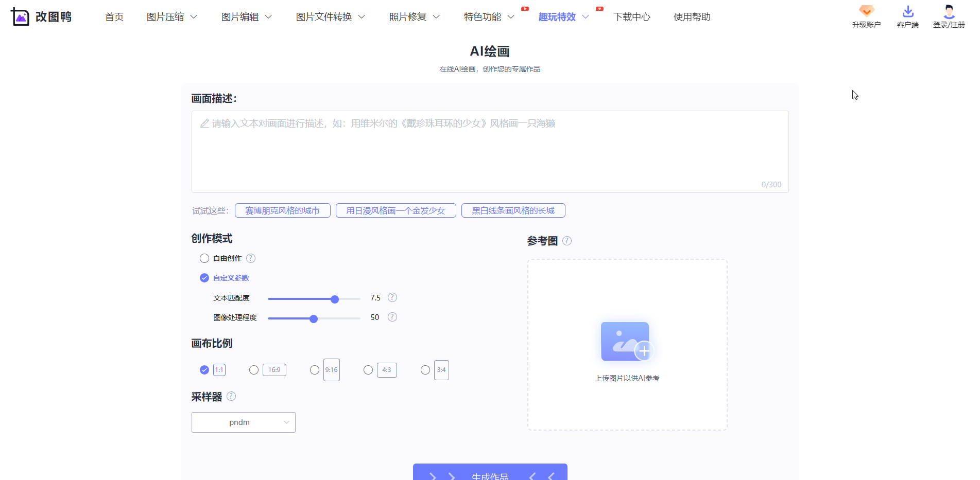Viewport: 980px width, 480px height.
Task: Click the 改图鸭 logo icon
Action: point(20,16)
